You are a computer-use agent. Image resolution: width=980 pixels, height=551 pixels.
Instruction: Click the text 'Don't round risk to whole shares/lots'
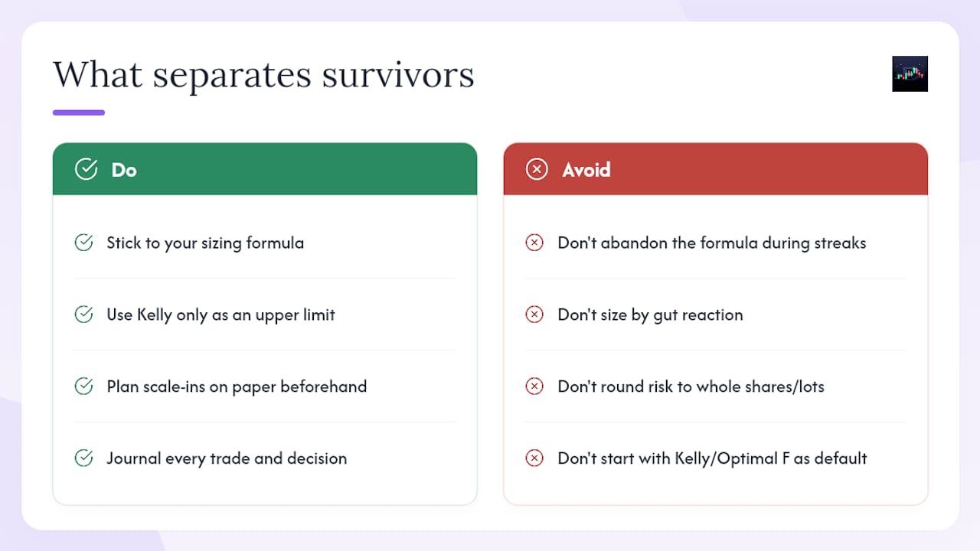pos(691,386)
